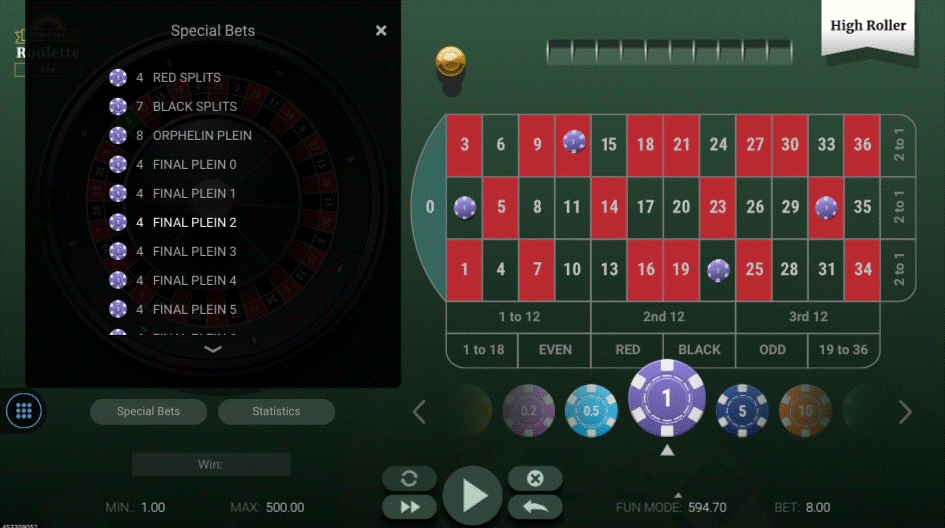
Task: Click the rebet circular arrows icon
Action: point(410,479)
